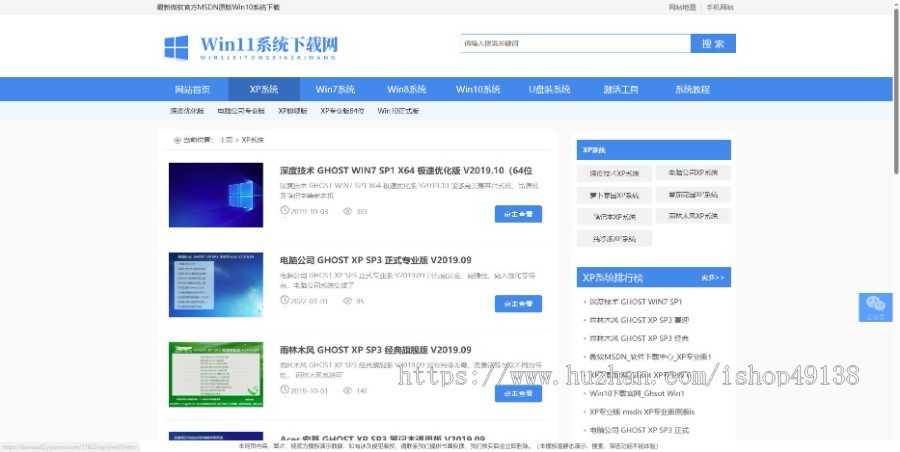Click the 雨林木风XP系统 sidebar tag
This screenshot has width=900, height=452.
[693, 217]
